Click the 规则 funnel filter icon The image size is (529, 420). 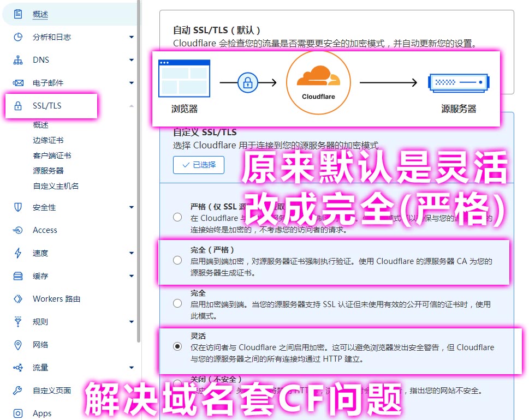pos(18,322)
